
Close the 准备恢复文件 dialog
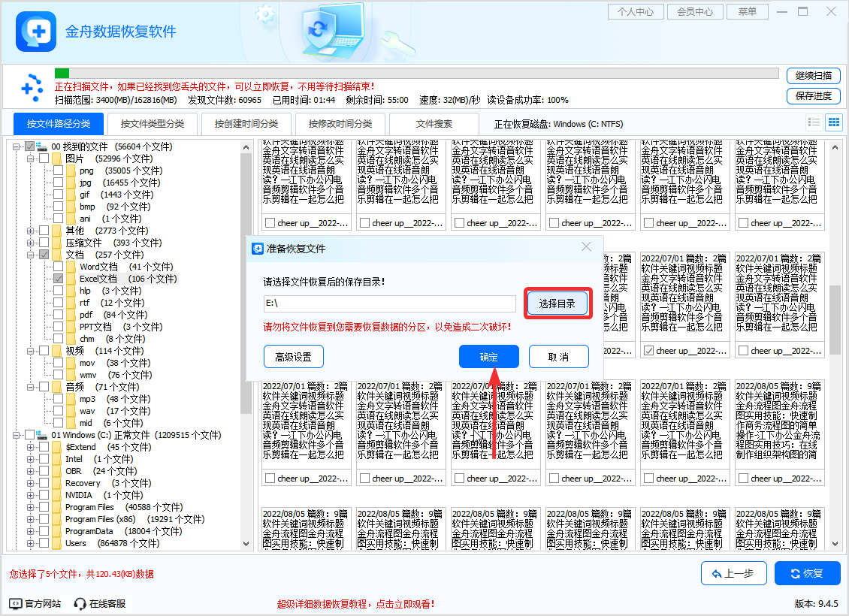pos(586,247)
